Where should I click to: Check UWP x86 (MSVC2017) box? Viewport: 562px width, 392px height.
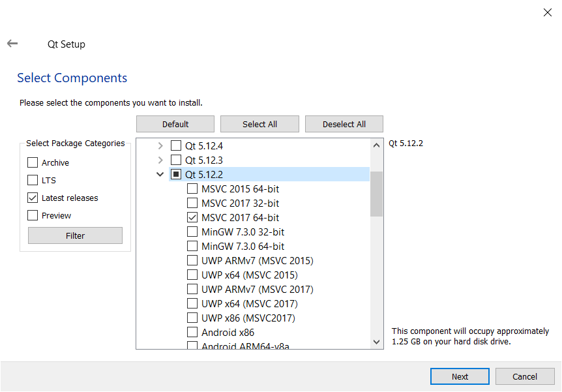(x=192, y=318)
